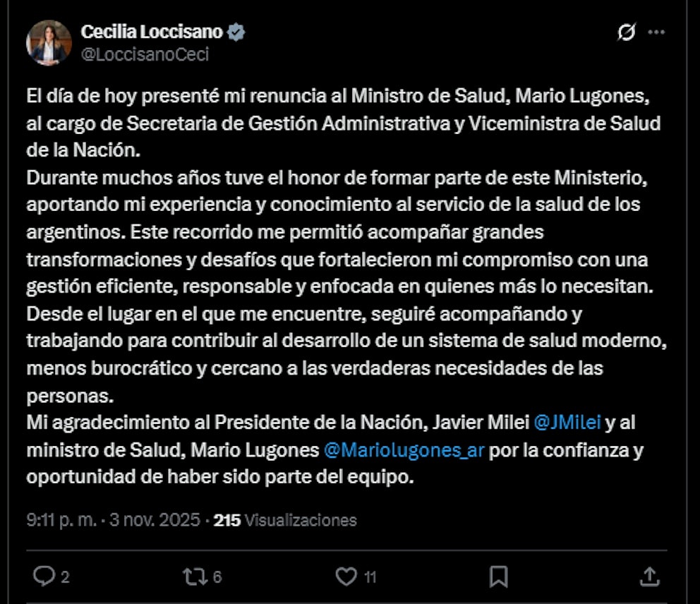Screen dimensions: 700x604
Task: Click the reply count 2
Action: [x=65, y=577]
